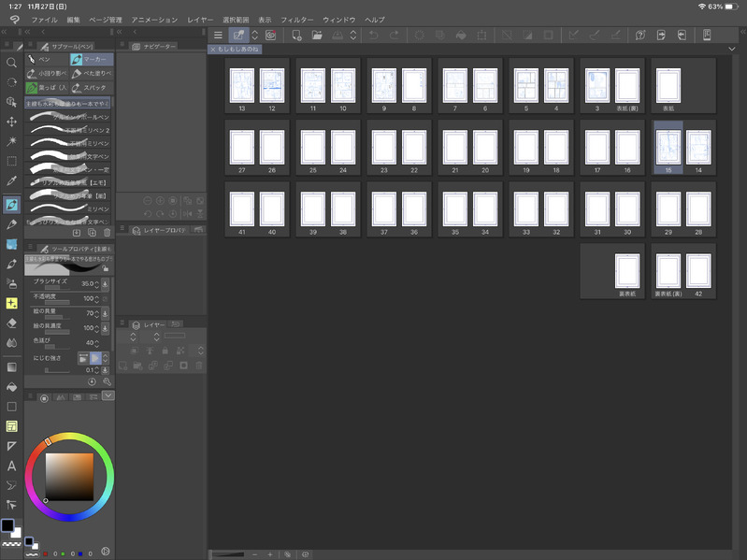Select the Rotate view tool
Screen dimensions: 747x560
click(x=11, y=82)
